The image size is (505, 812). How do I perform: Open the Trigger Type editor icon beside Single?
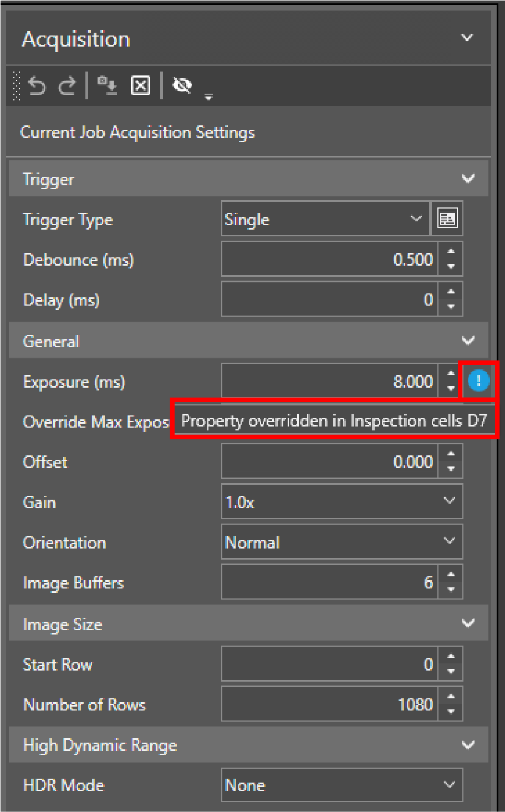[447, 219]
